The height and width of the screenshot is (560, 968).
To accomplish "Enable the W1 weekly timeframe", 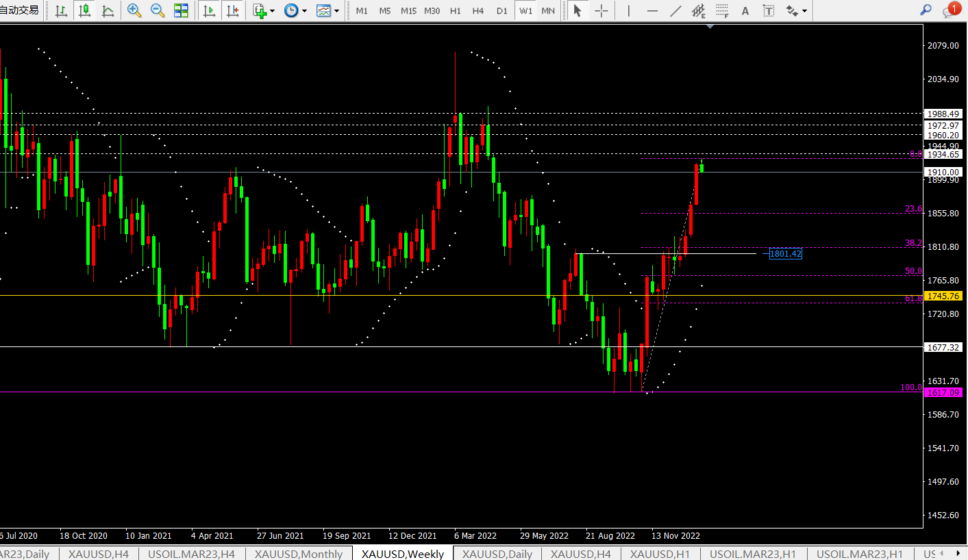I will (525, 11).
